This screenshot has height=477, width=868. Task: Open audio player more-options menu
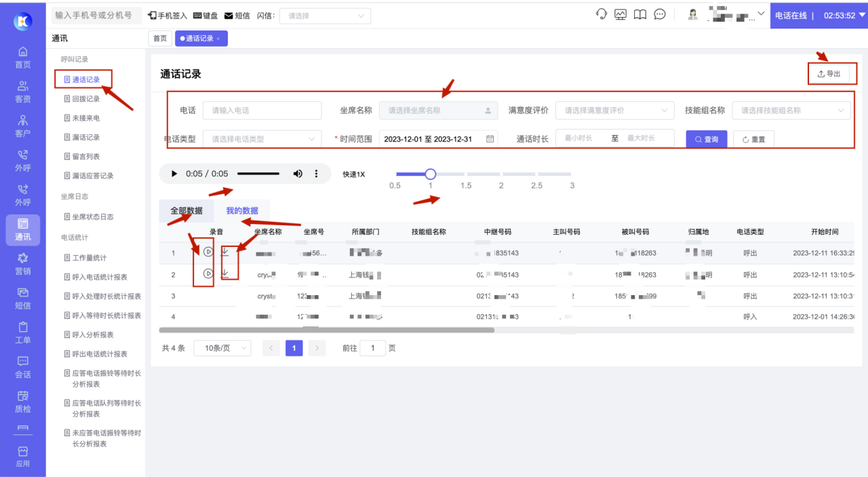point(316,174)
